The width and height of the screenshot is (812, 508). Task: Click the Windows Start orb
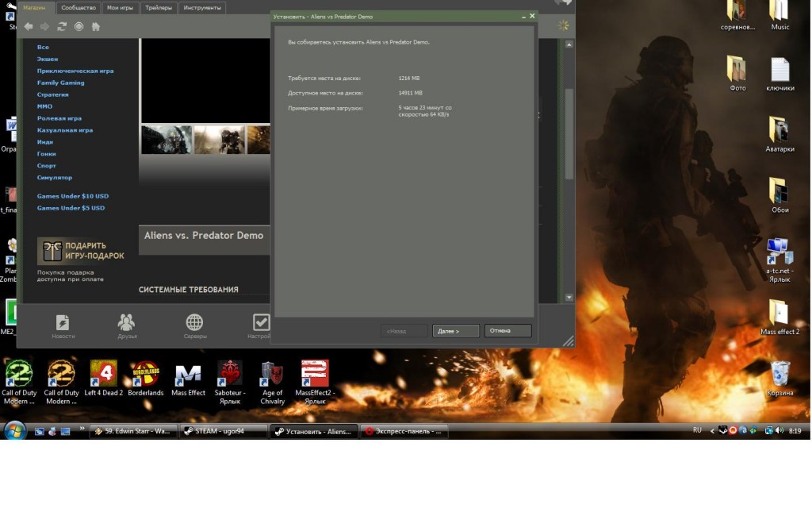click(14, 431)
